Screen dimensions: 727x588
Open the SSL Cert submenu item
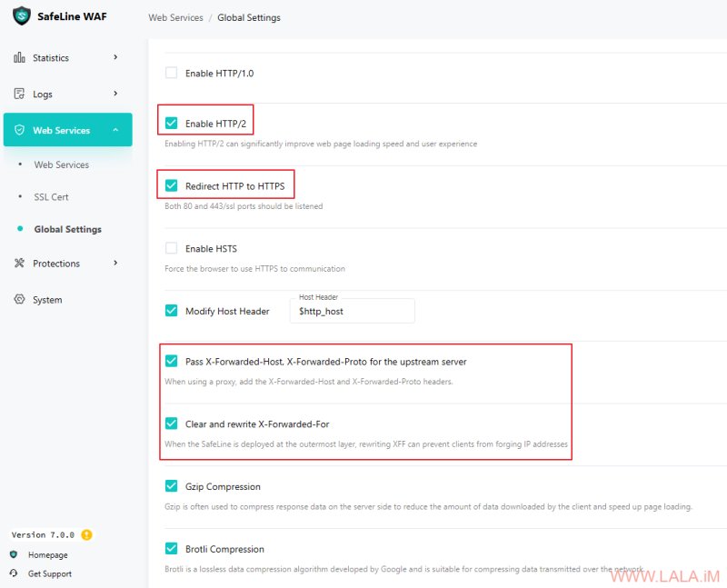coord(51,196)
